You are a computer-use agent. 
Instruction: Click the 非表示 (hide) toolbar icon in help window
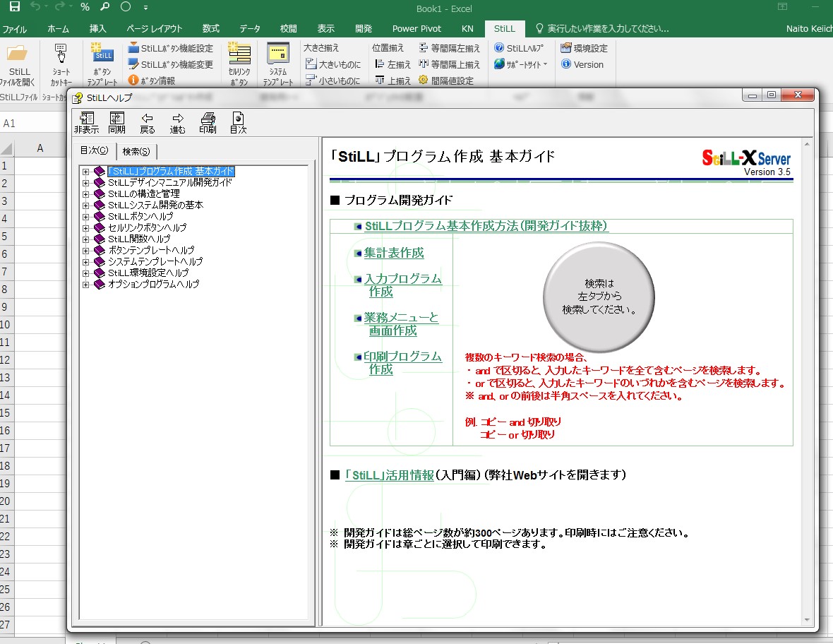coord(87,123)
